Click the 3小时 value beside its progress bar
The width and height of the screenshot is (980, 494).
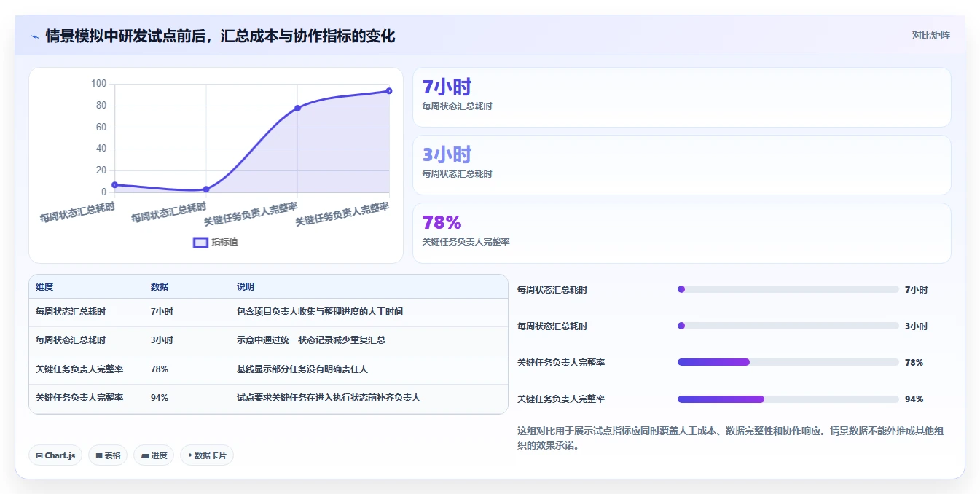[917, 326]
